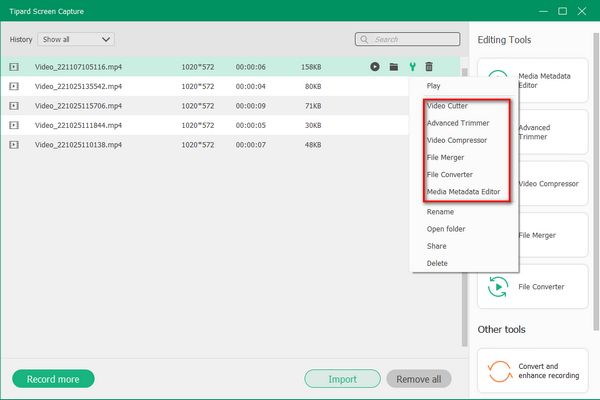Screen dimensions: 600x400
Task: Click video file icon of Video_221025135542.mp4
Action: point(14,87)
